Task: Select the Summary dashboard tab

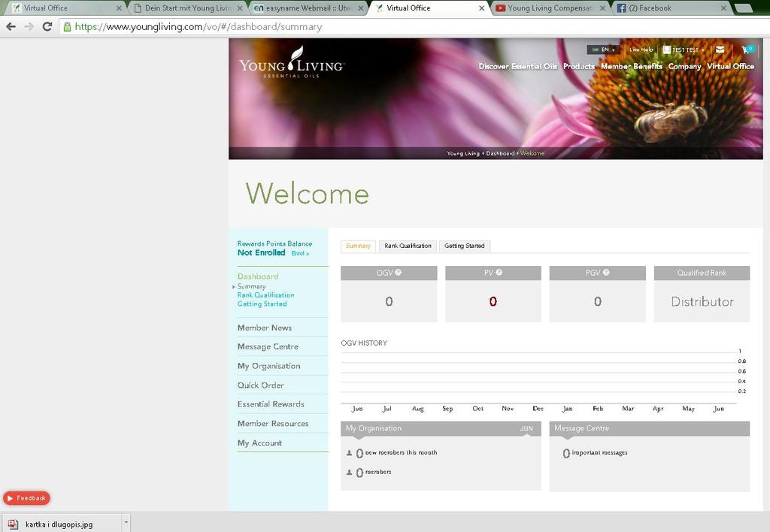Action: click(x=358, y=246)
